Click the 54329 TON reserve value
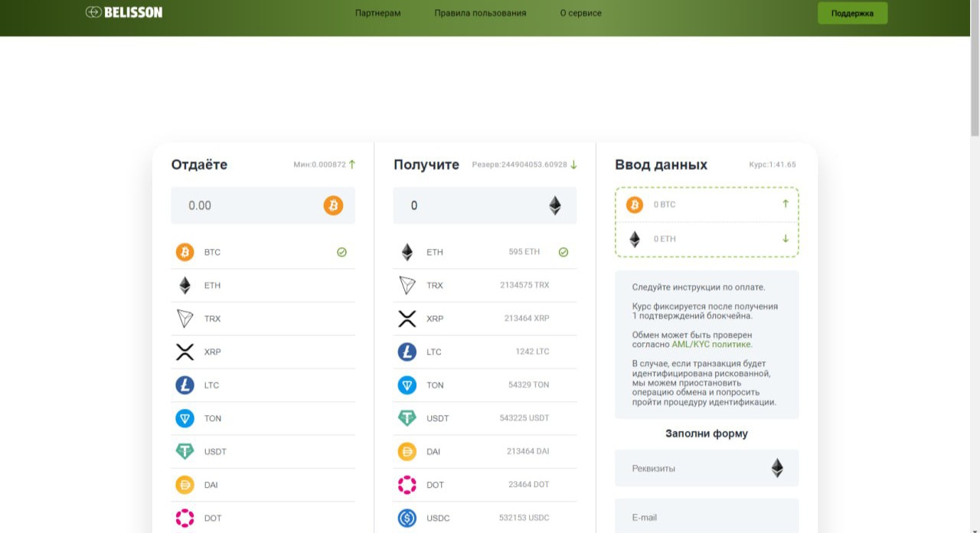The image size is (980, 533). (528, 384)
